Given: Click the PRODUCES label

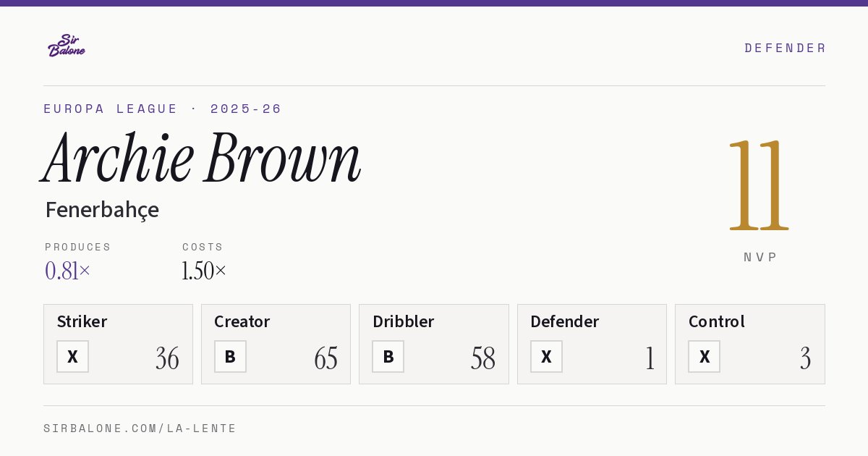Looking at the screenshot, I should coord(78,247).
